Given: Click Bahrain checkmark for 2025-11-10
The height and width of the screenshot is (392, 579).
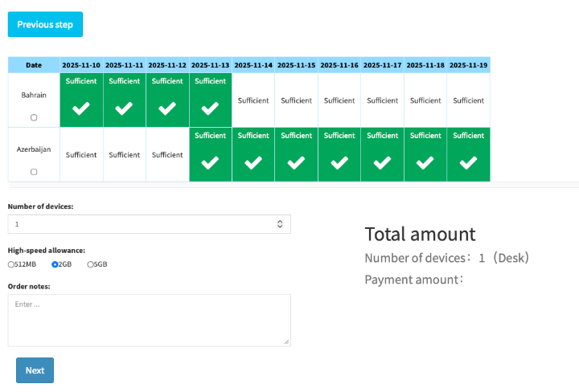Looking at the screenshot, I should (81, 108).
